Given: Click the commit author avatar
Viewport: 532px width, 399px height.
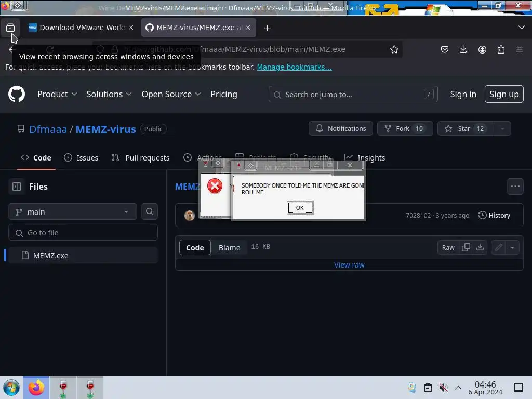Looking at the screenshot, I should [189, 215].
